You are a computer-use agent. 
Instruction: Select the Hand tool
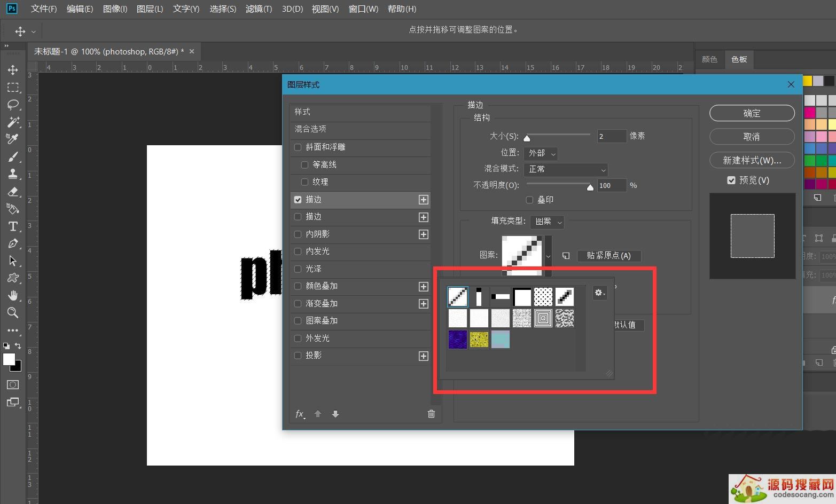13,295
